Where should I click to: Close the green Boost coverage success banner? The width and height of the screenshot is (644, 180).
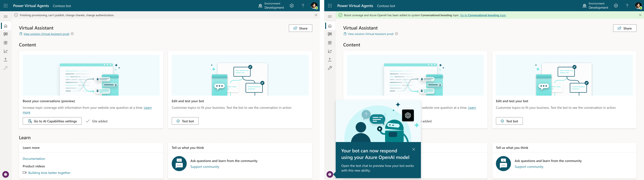tap(640, 15)
